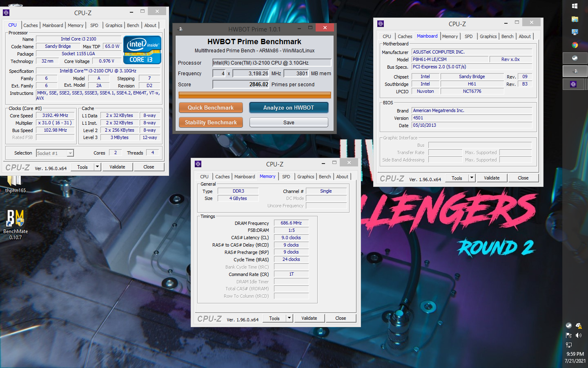The height and width of the screenshot is (368, 588).
Task: Click the clock showing 9:59 PM
Action: click(x=575, y=354)
